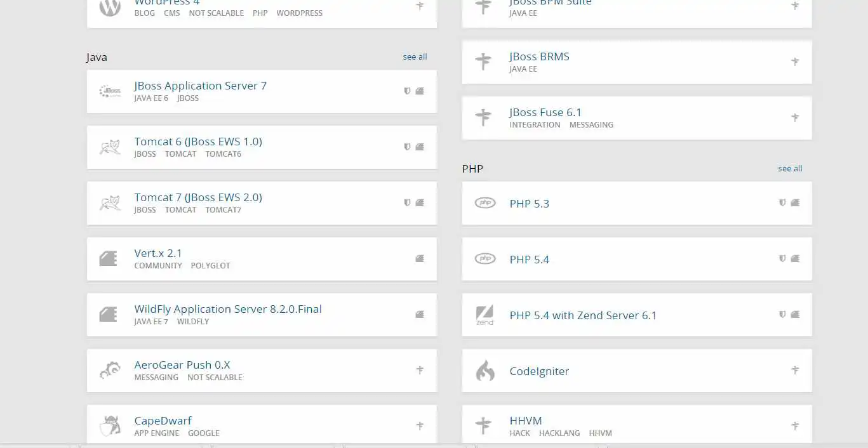Screen dimensions: 868x448
Task: Click the 'NOT SCALABLE' tag under WordPress
Action: click(216, 13)
